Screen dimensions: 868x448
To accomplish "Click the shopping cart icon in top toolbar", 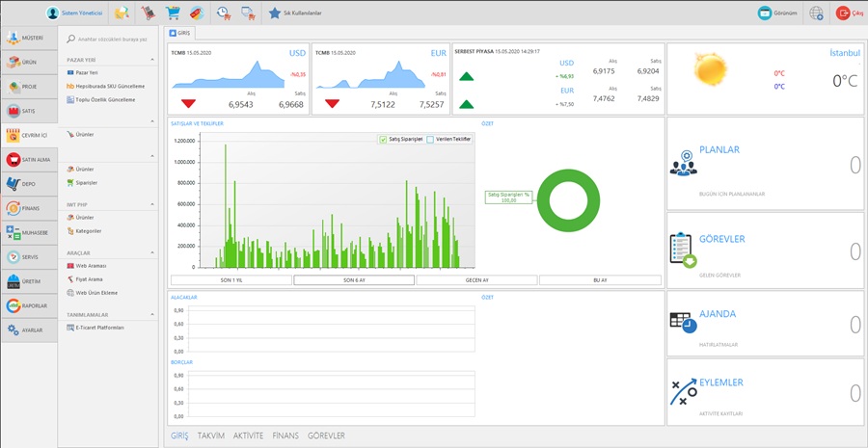I will 173,13.
